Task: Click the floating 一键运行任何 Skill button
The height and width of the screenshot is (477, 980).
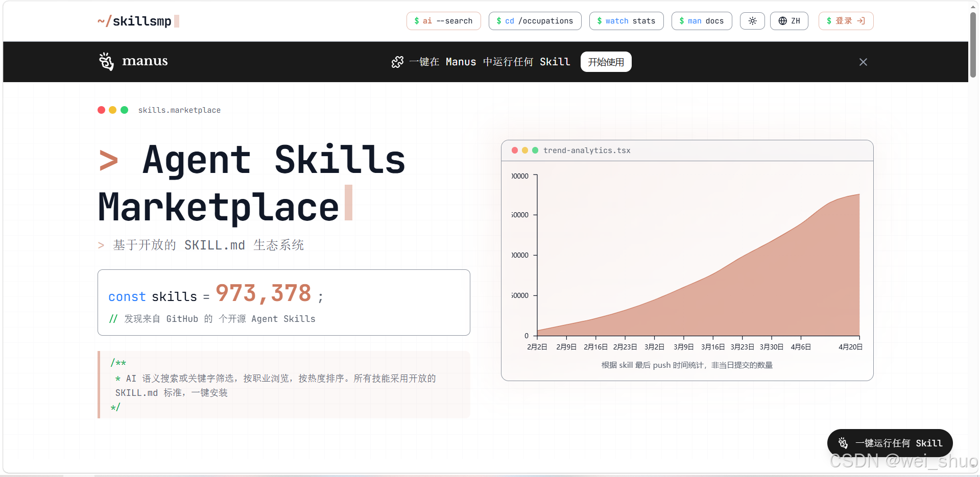Action: click(890, 443)
